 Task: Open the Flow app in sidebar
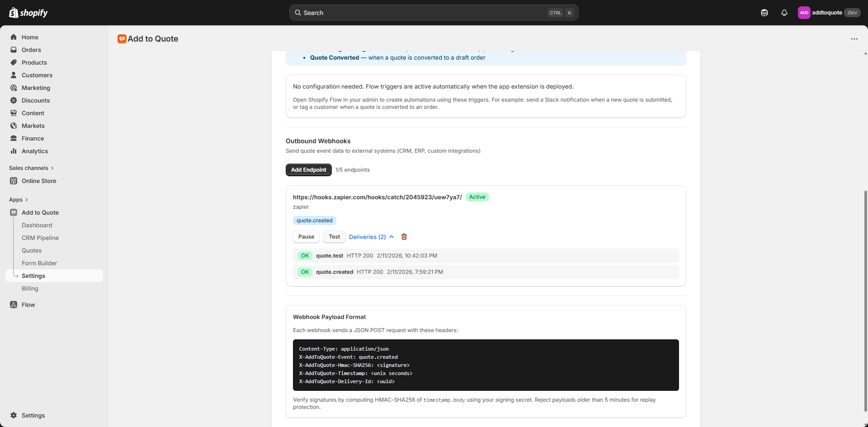28,305
